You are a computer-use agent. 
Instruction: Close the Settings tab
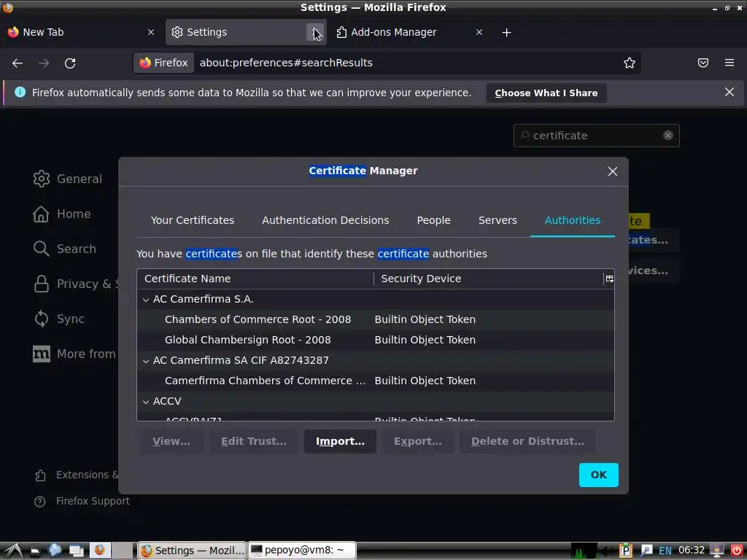(315, 32)
